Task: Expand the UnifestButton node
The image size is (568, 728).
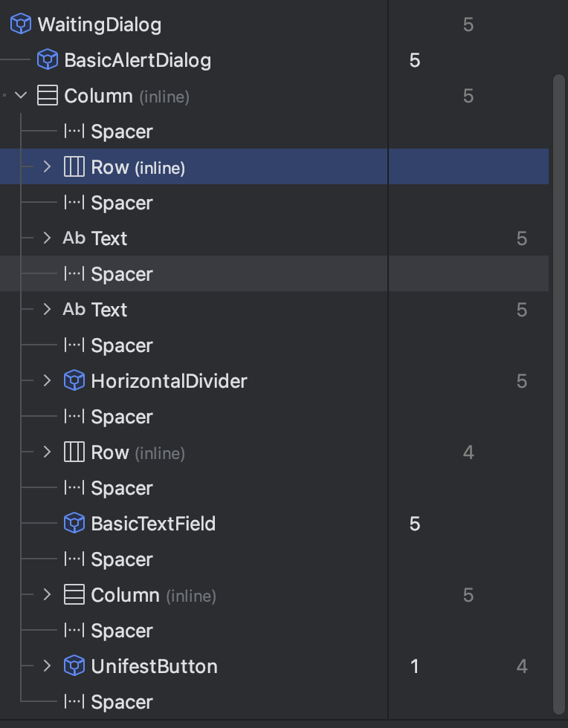Action: point(48,666)
